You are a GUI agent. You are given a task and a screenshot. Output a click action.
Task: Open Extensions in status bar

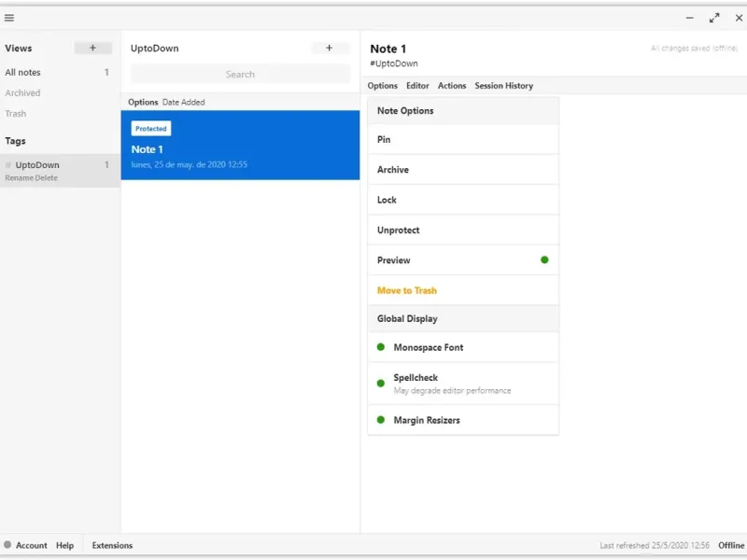coord(112,545)
